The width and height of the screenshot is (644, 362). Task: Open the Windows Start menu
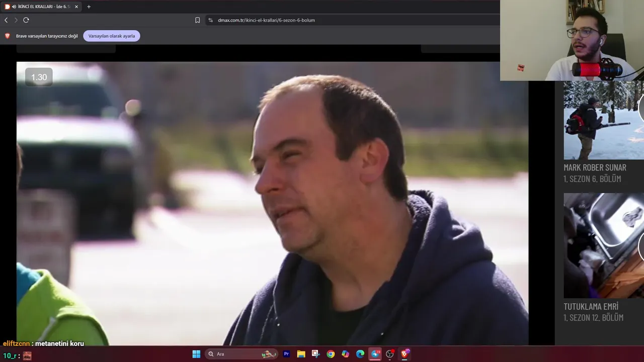click(x=196, y=354)
